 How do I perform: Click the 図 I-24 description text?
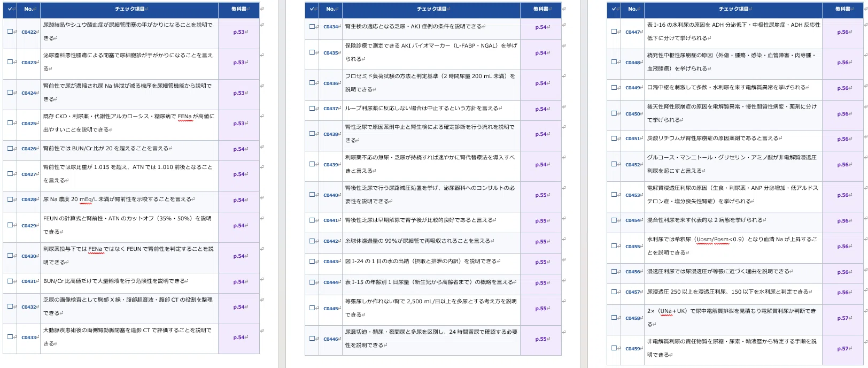click(x=421, y=262)
